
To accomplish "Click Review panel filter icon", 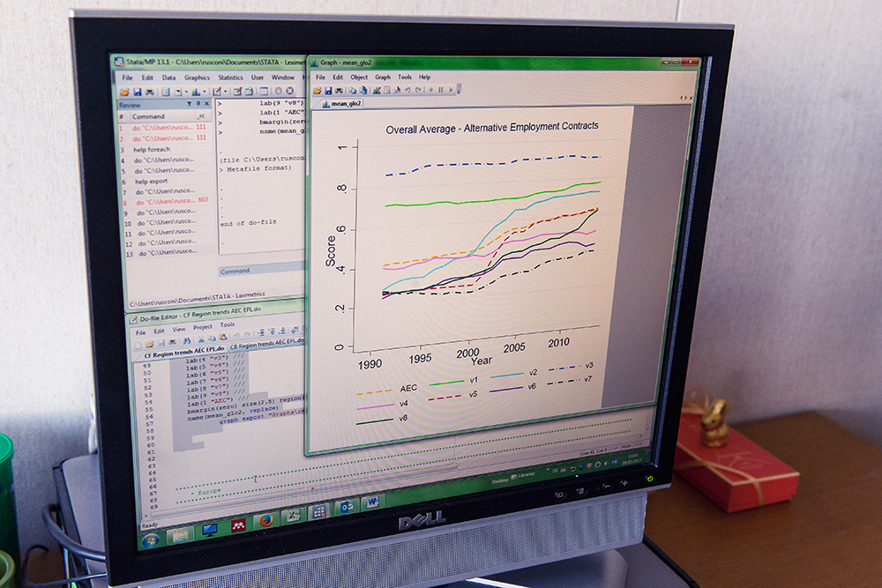I will pos(190,104).
